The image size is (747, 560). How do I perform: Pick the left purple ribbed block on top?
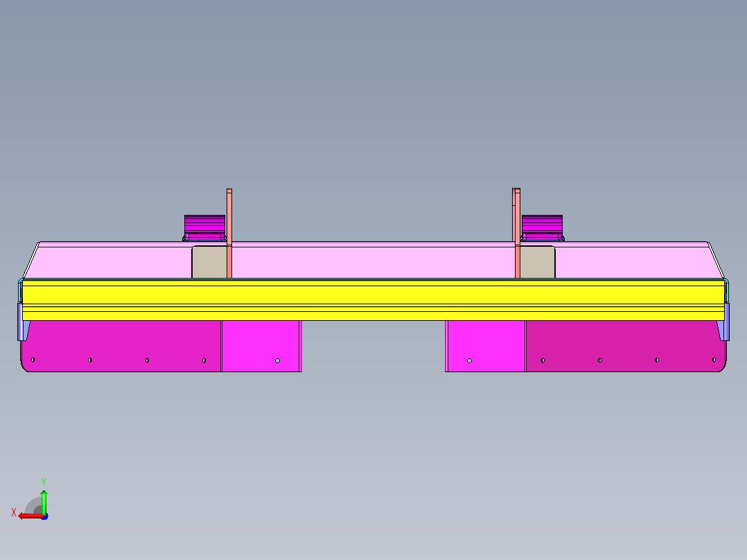tap(204, 228)
